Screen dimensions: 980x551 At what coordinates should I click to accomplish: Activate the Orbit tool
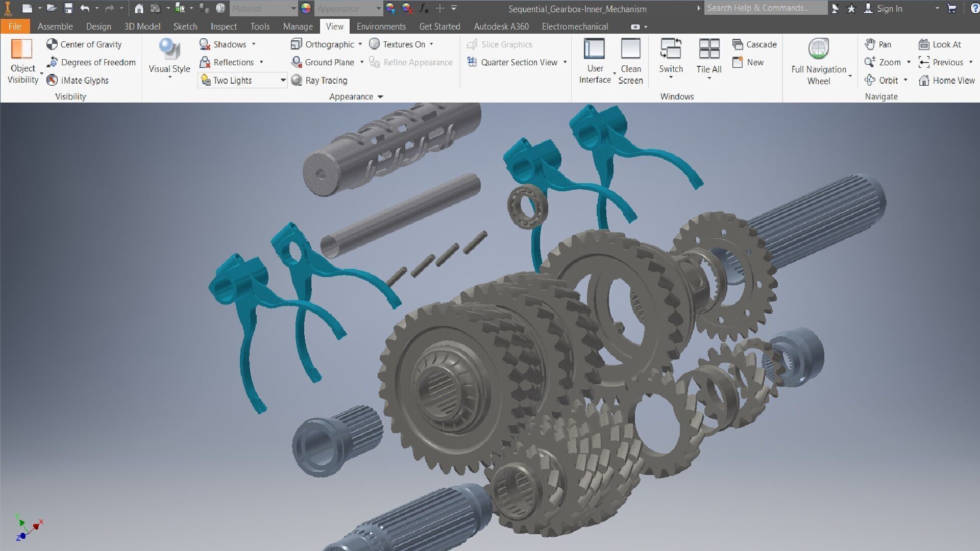point(881,80)
